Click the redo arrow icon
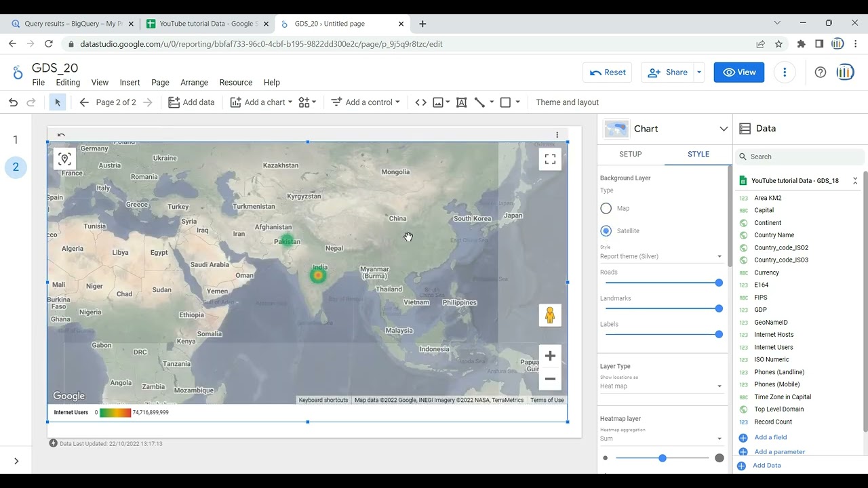 pos(31,102)
